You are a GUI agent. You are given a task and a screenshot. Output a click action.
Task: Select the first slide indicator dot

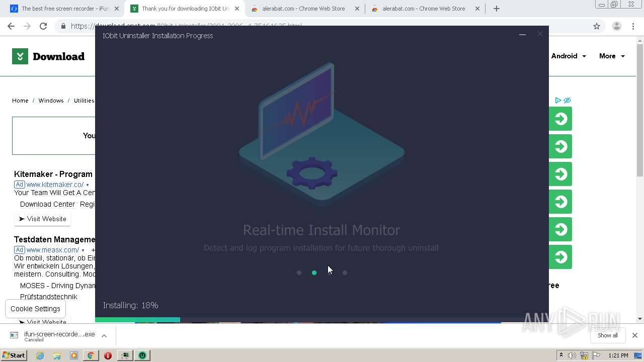pyautogui.click(x=299, y=273)
